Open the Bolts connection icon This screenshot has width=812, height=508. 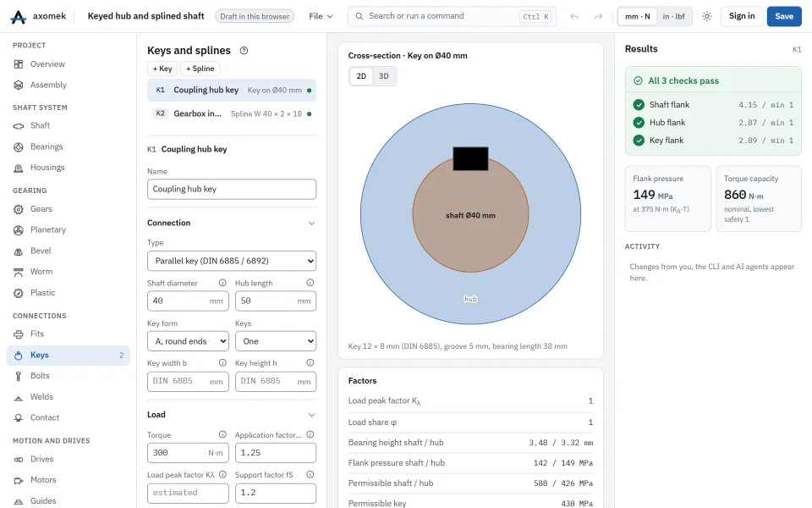pyautogui.click(x=18, y=376)
